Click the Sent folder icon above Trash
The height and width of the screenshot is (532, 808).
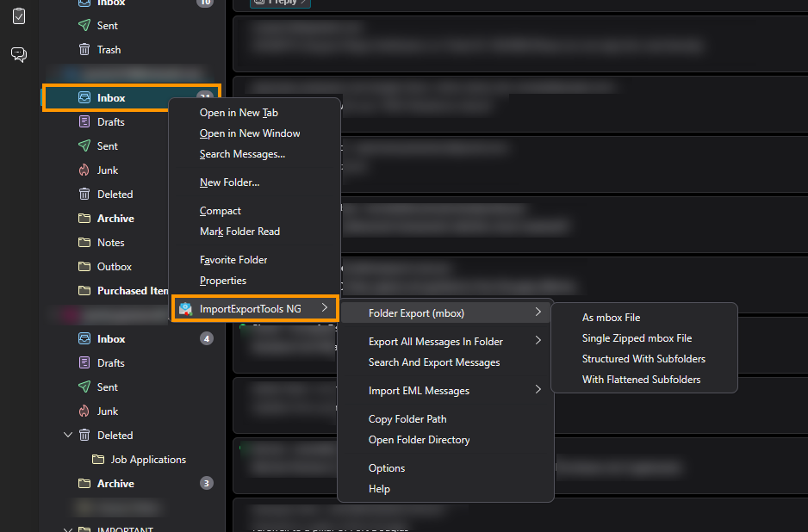click(x=84, y=25)
